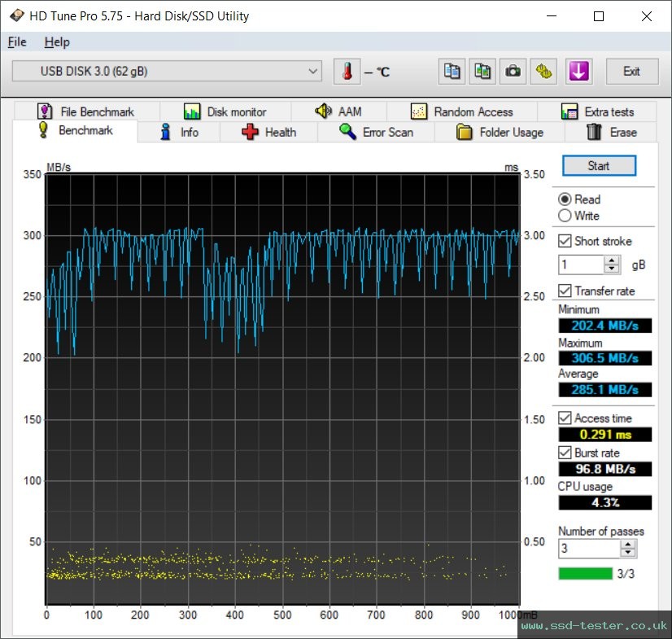Toggle the Short stroke checkbox
The image size is (672, 639).
565,241
